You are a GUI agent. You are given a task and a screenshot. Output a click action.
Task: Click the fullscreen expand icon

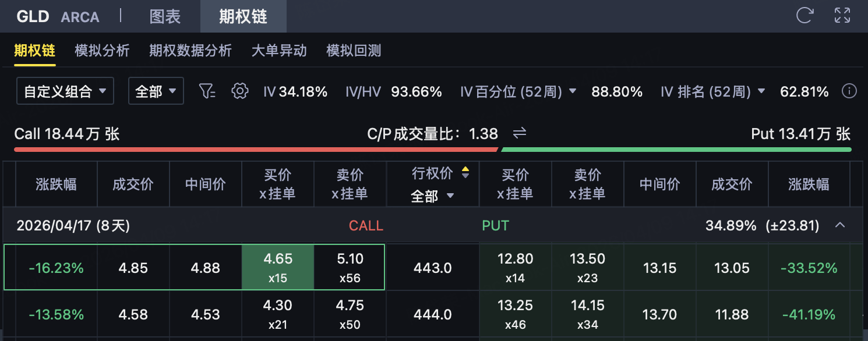point(842,15)
